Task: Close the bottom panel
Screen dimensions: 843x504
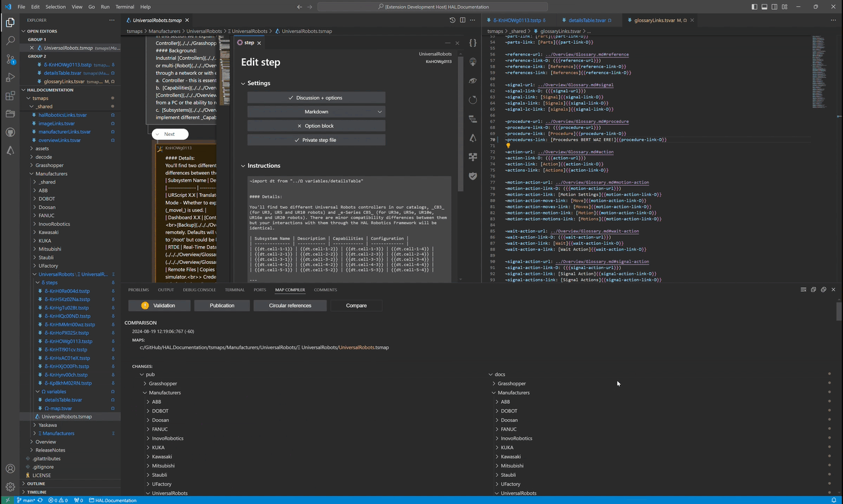Action: pyautogui.click(x=833, y=290)
